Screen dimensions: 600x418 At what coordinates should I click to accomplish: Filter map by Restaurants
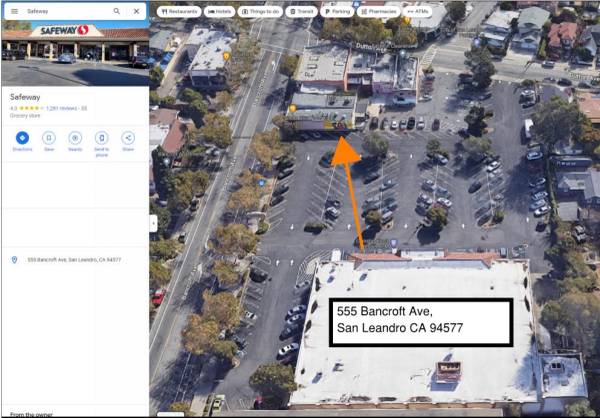pos(179,12)
